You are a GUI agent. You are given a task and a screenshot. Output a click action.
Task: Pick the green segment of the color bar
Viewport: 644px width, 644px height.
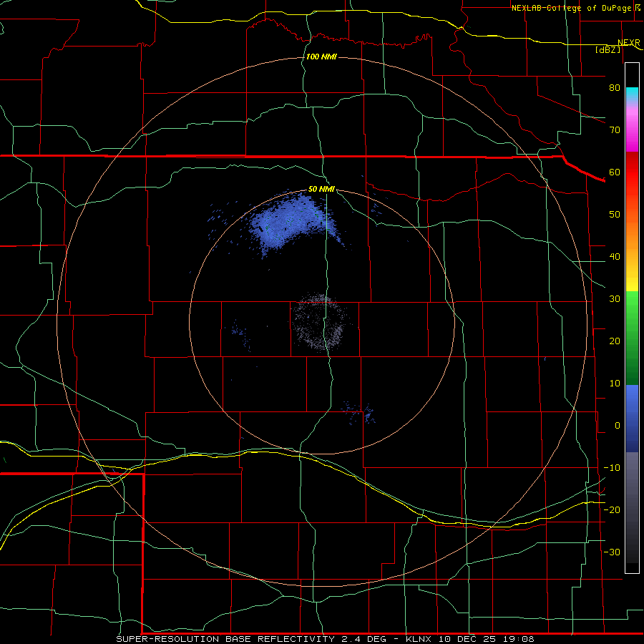pos(632,338)
